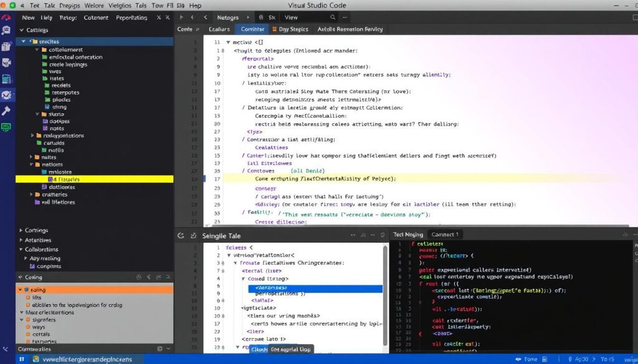Click the icon left of Sk in toolbar
Image resolution: width=638 pixels, height=364 pixels.
261,17
